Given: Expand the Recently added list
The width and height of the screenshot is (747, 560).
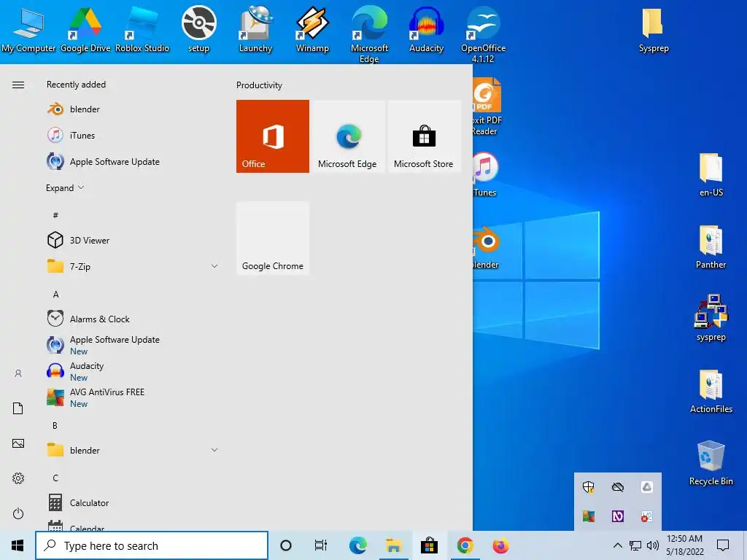Looking at the screenshot, I should [x=65, y=187].
